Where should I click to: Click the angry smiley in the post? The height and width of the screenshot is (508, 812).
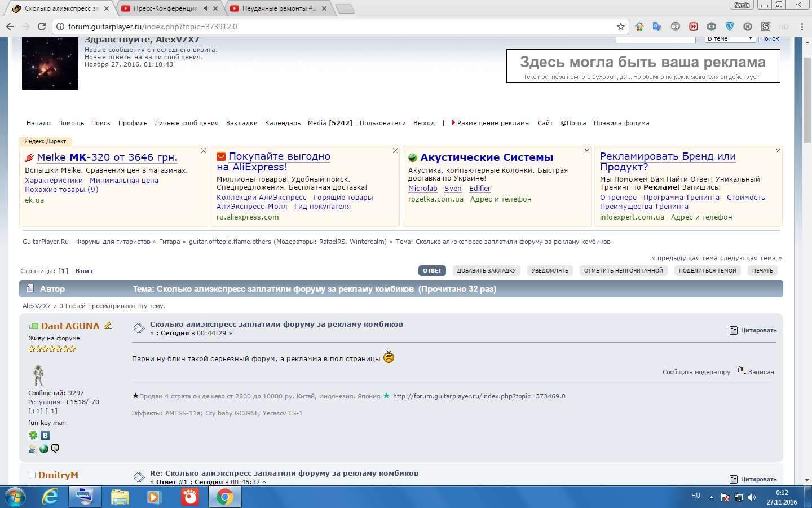(x=389, y=357)
